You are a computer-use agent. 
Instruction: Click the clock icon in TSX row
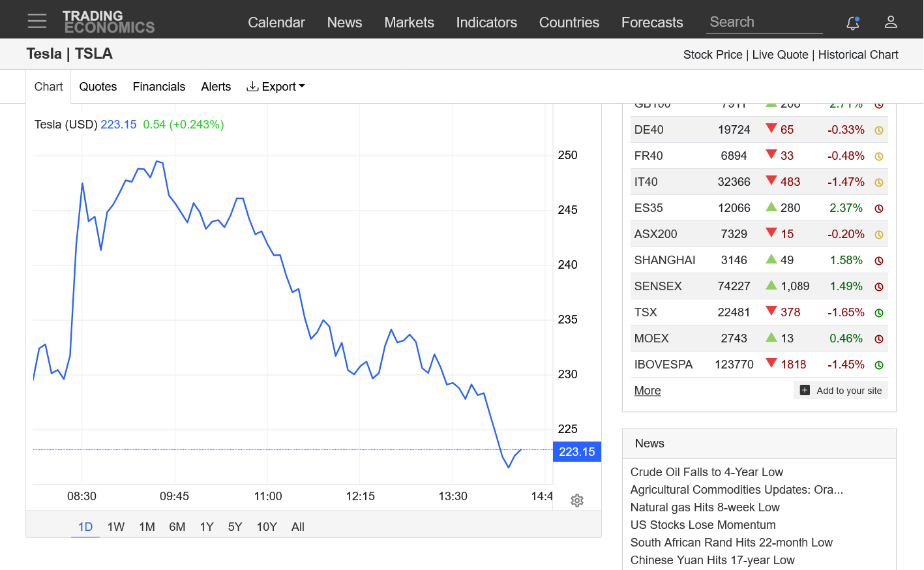point(879,313)
